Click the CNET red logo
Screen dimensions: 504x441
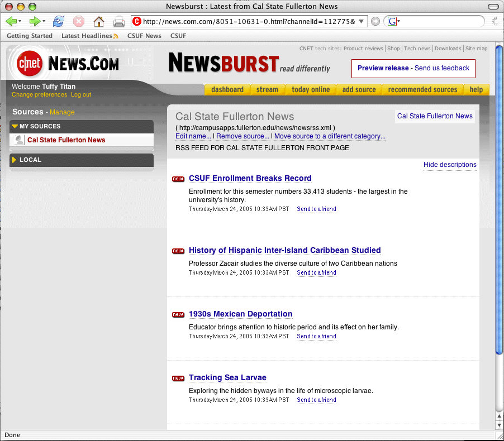(30, 63)
